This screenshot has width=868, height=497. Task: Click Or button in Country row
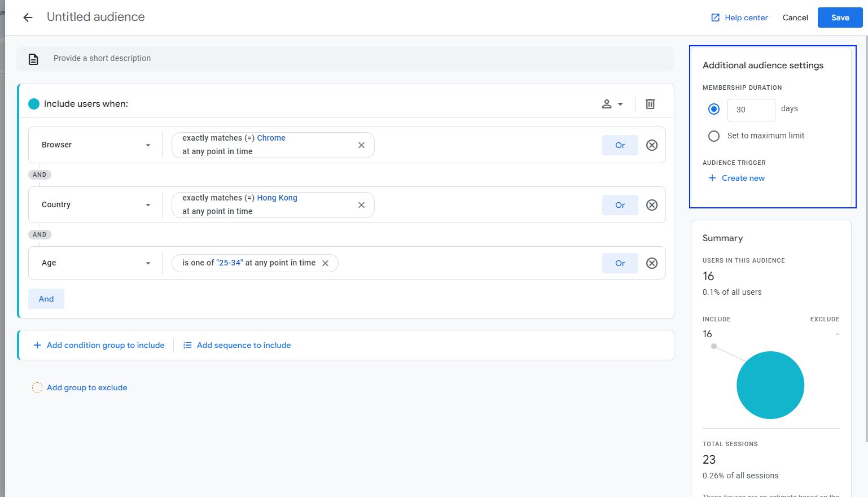[620, 205]
